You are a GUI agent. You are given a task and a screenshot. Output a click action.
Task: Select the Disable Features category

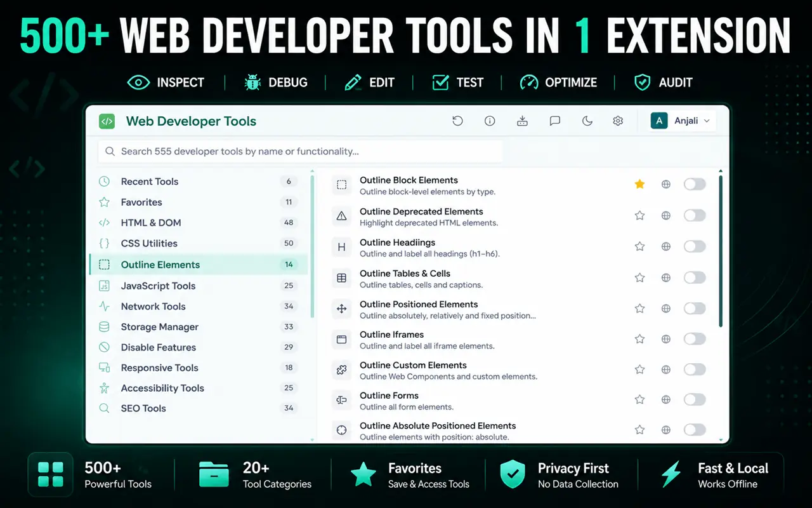pos(199,347)
